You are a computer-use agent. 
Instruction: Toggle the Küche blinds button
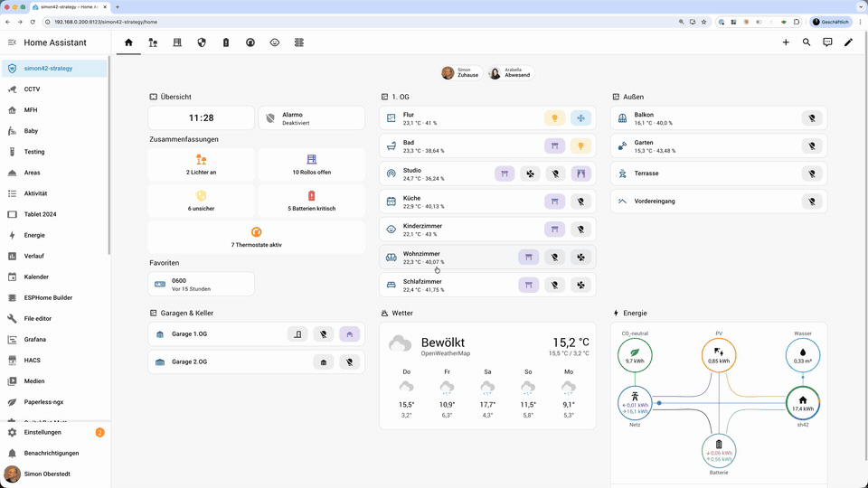pos(554,202)
